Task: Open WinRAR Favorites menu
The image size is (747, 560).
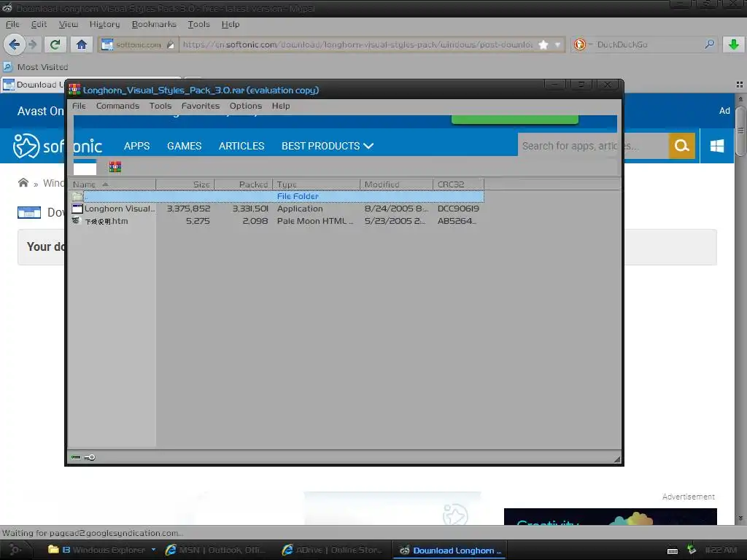Action: tap(201, 106)
